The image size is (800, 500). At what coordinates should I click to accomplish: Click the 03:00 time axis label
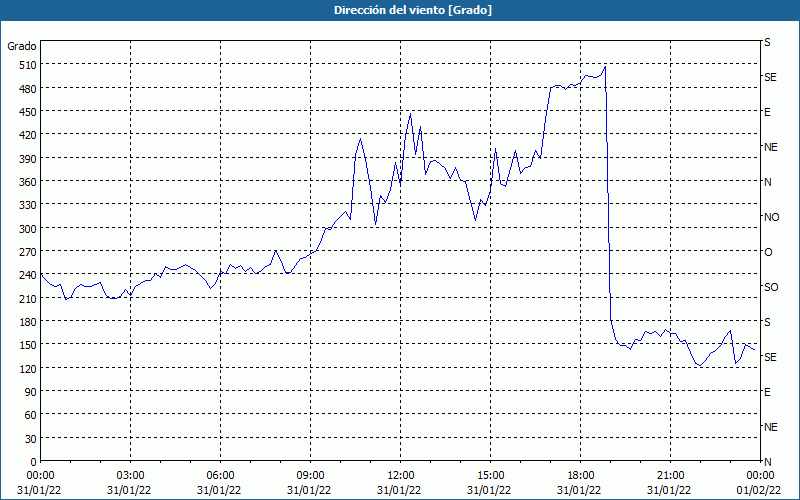130,476
